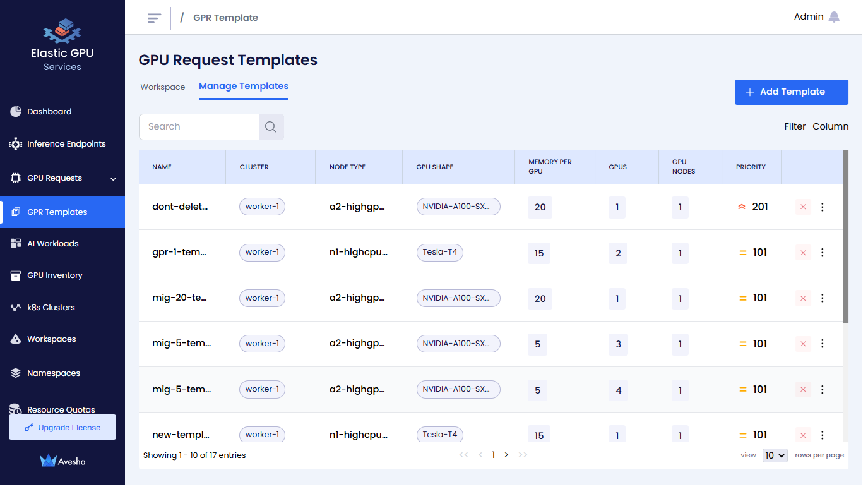This screenshot has height=494, width=868.
Task: Click the magnifier search icon
Action: (x=271, y=127)
